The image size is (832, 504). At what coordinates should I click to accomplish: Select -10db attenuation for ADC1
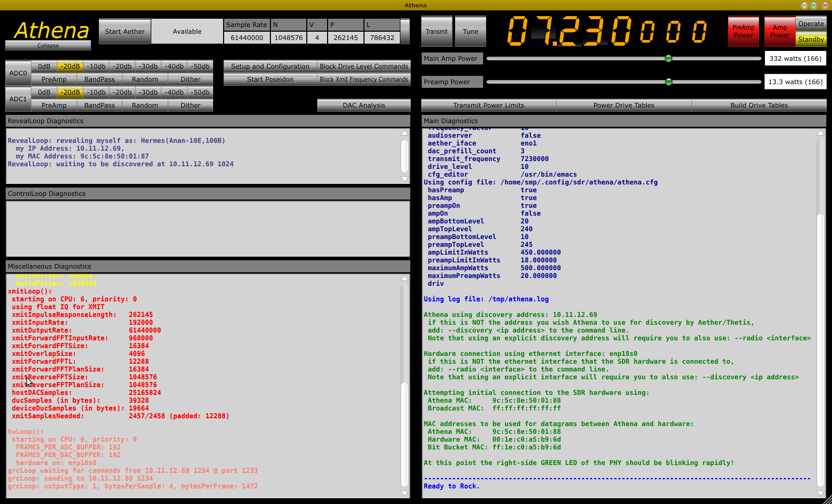click(96, 92)
